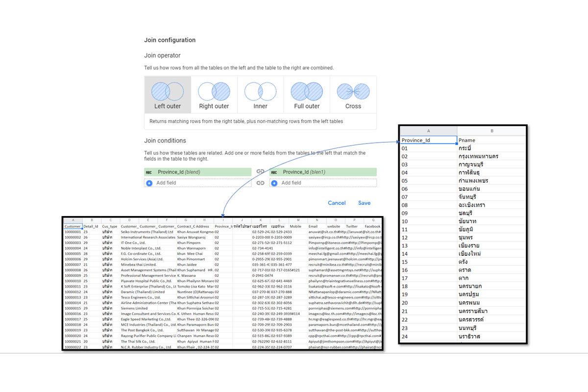The height and width of the screenshot is (392, 588).
Task: Select column A header in province sheet
Action: point(429,131)
